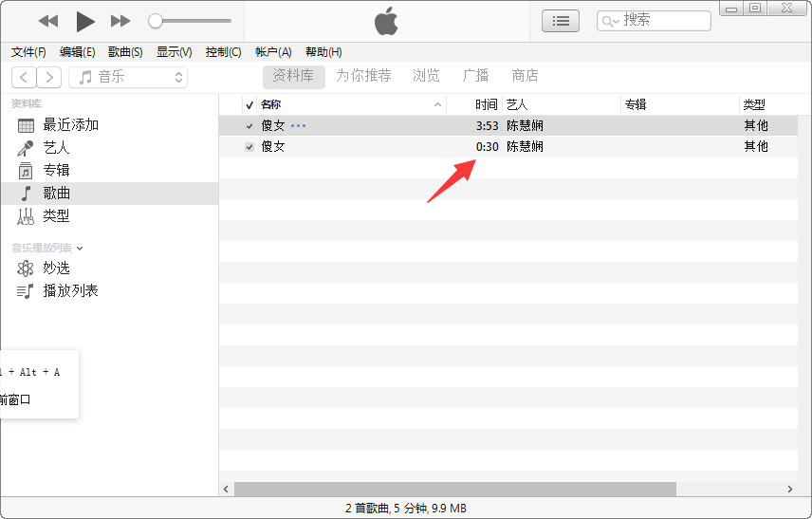
Task: Open Albums (专辑) in the sidebar
Action: pos(56,171)
